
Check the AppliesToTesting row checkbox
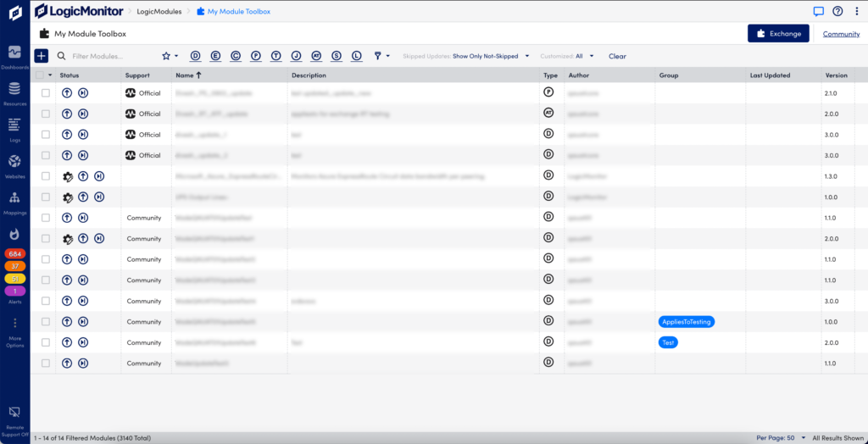pyautogui.click(x=46, y=322)
